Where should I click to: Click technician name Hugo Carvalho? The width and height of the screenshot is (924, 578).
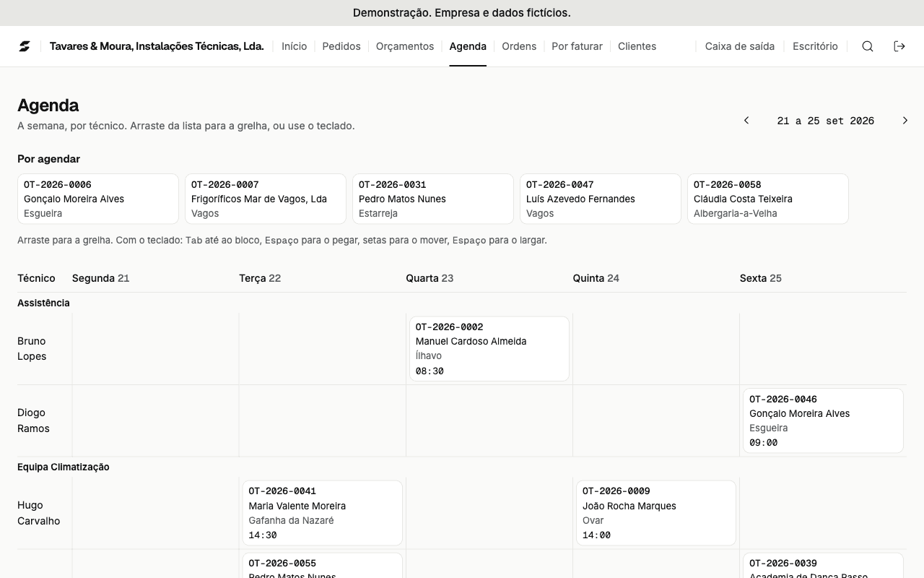click(39, 513)
